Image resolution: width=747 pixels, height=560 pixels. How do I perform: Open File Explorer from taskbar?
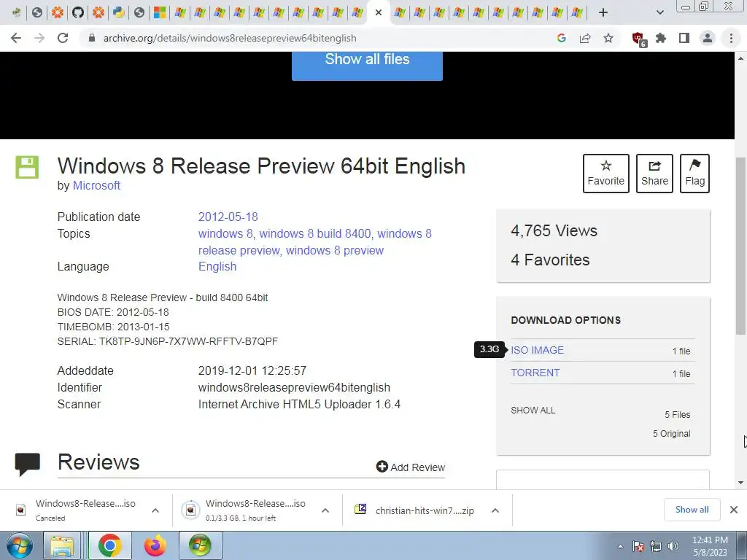[x=63, y=545]
